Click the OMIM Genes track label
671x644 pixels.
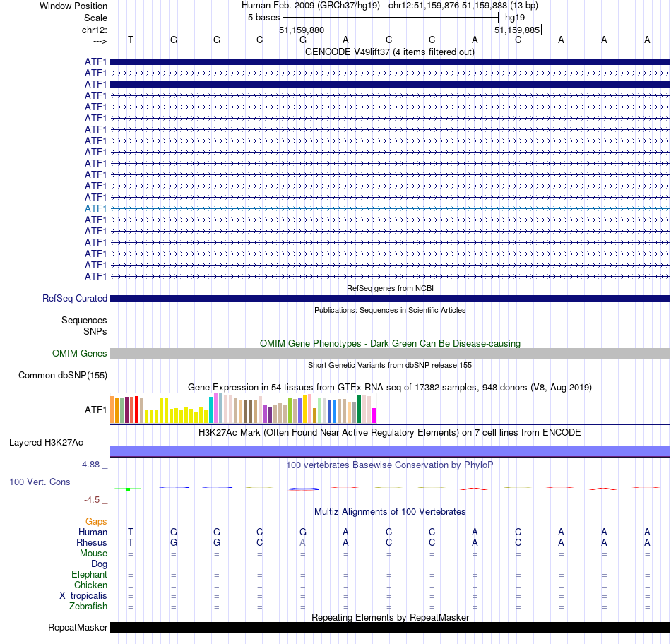coord(79,353)
